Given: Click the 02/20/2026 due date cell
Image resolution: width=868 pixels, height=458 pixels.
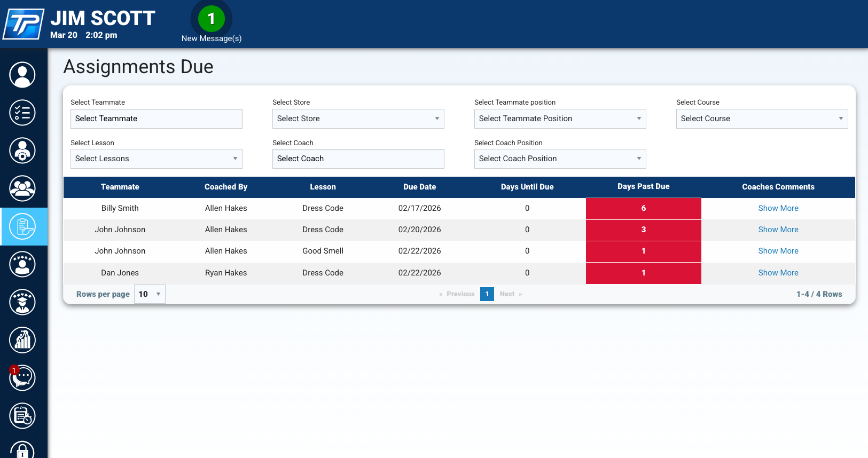Looking at the screenshot, I should point(420,230).
